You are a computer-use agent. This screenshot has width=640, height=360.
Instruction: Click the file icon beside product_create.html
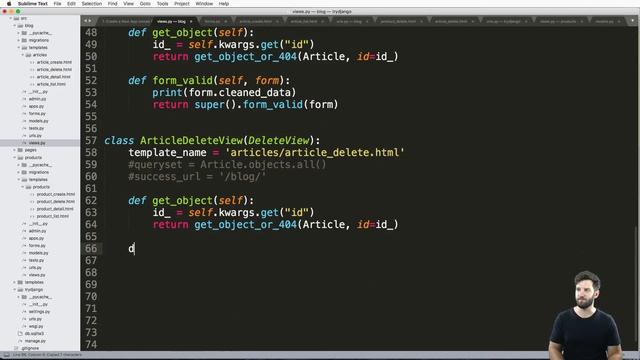(32, 194)
